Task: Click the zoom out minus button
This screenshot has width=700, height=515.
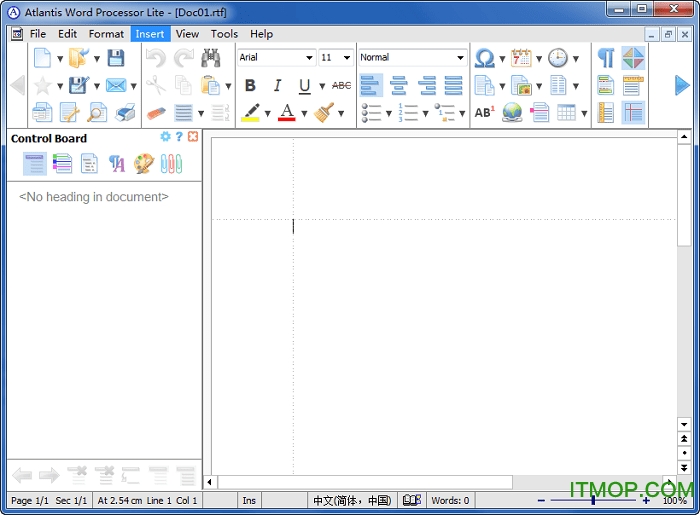Action: point(541,501)
